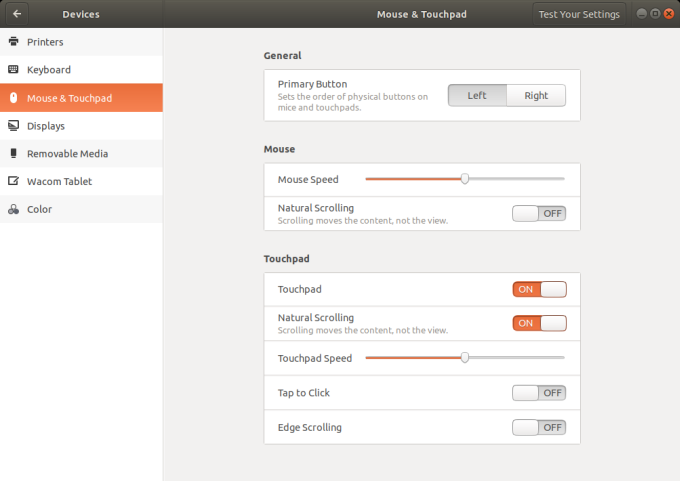This screenshot has height=481, width=680.
Task: Click the Mouse Speed slider handle
Action: click(465, 179)
